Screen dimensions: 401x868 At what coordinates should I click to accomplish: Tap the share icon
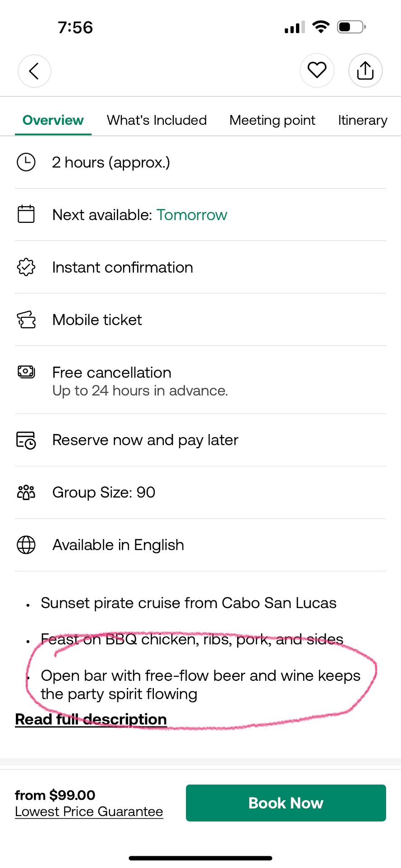(x=365, y=71)
